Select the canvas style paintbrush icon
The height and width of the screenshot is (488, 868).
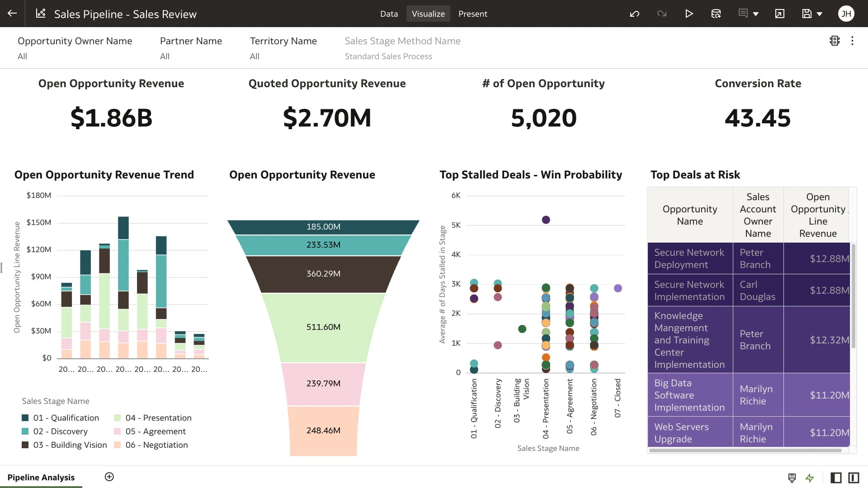pyautogui.click(x=792, y=478)
